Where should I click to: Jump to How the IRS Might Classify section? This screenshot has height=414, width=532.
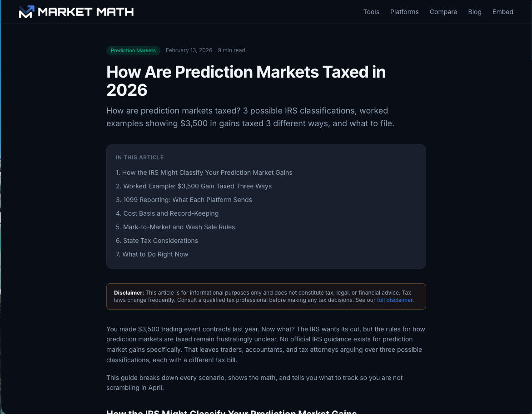tap(204, 172)
